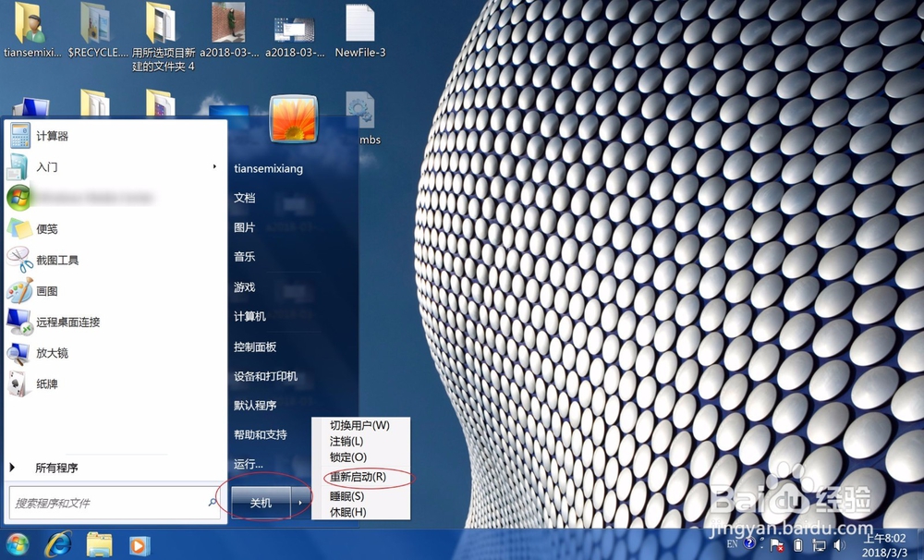Click the 入门 getting started icon

18,167
